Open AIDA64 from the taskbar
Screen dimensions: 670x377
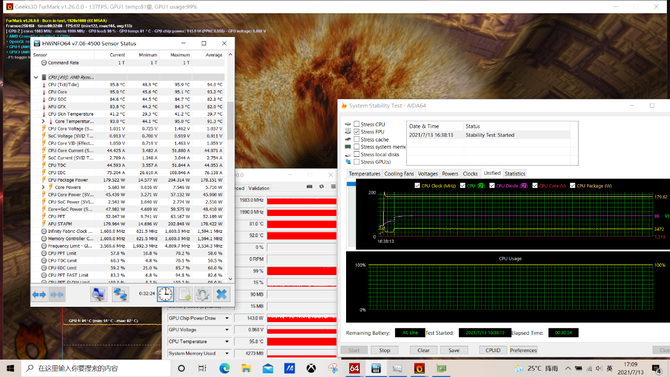(x=354, y=368)
